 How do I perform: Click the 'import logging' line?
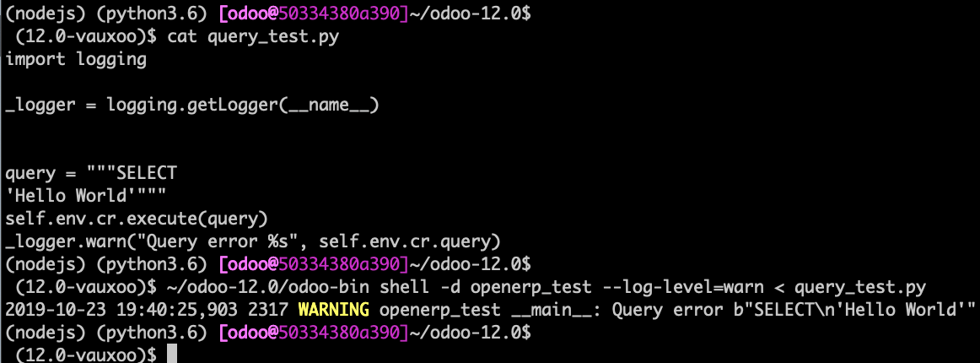[x=76, y=59]
